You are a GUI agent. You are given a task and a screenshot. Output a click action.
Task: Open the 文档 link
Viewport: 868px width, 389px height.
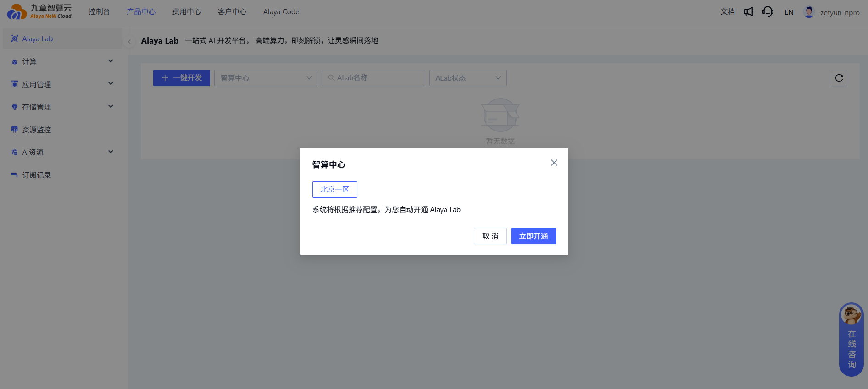coord(728,12)
